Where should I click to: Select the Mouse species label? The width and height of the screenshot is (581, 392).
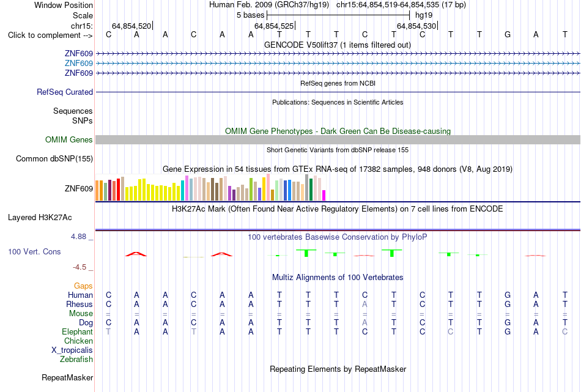pyautogui.click(x=81, y=314)
